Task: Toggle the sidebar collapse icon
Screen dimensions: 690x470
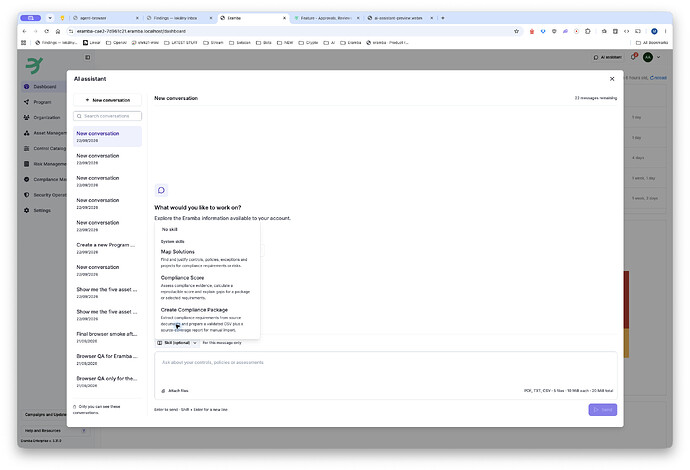Action: tap(88, 57)
